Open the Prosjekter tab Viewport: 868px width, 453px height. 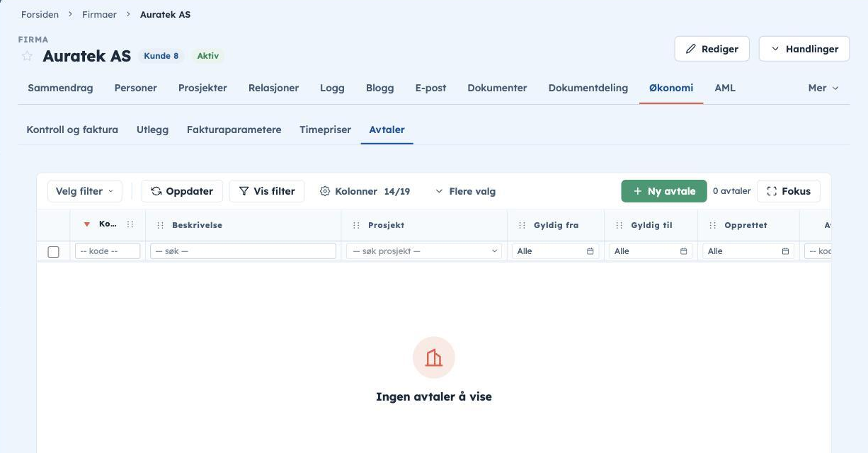coord(202,88)
